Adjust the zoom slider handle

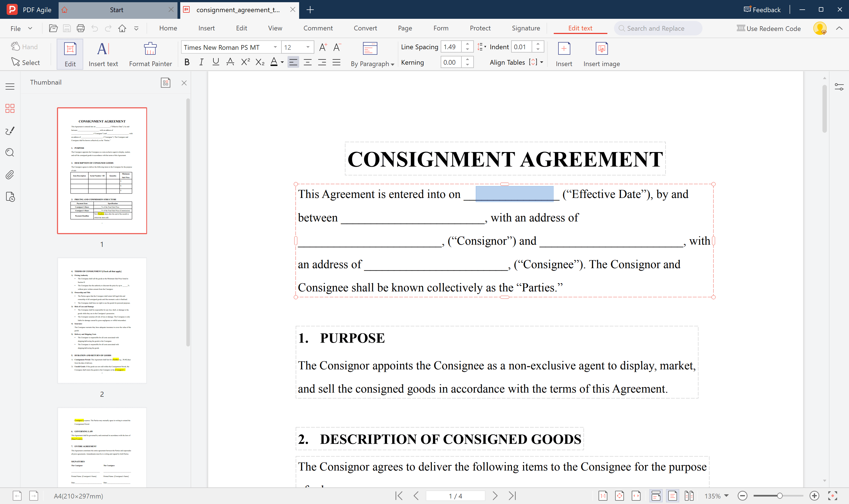point(780,496)
